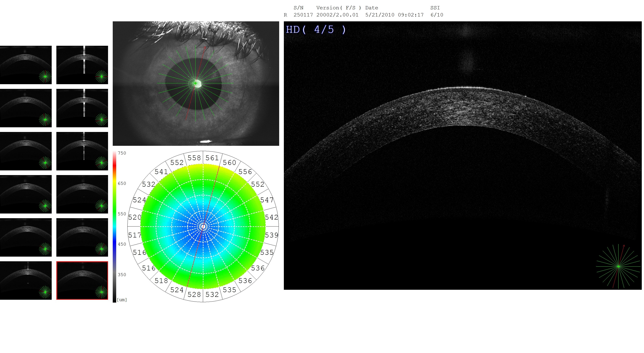Click the SSI value 6/10

point(437,15)
